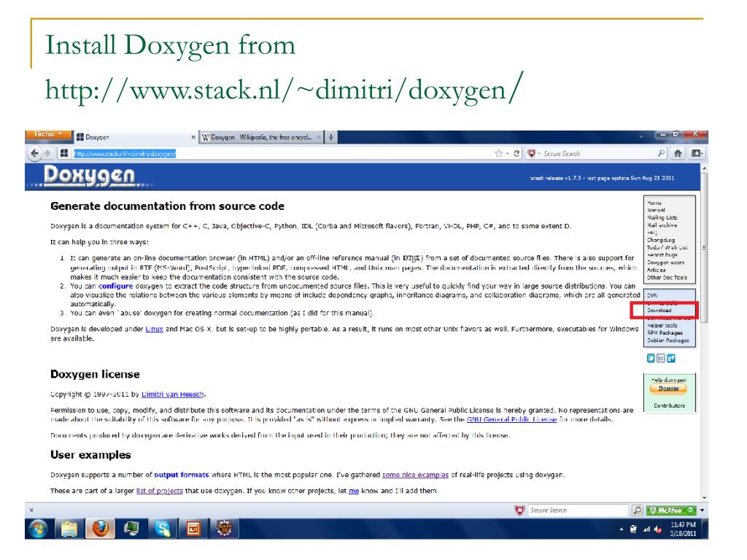Click the bottom Secure Search input
This screenshot has height=560, width=747.
click(578, 510)
